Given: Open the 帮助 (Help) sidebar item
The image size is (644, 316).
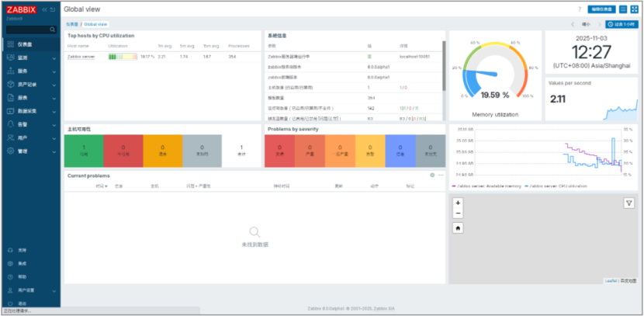Looking at the screenshot, I should pyautogui.click(x=23, y=276).
